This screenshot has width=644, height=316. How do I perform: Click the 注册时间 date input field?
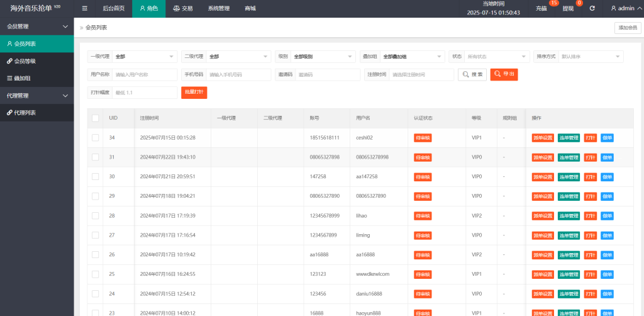[421, 75]
